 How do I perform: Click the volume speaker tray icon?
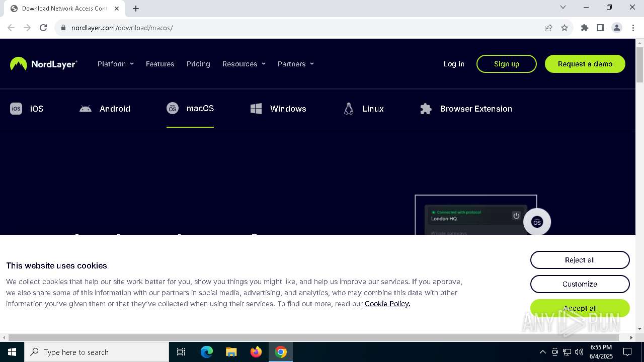(579, 352)
